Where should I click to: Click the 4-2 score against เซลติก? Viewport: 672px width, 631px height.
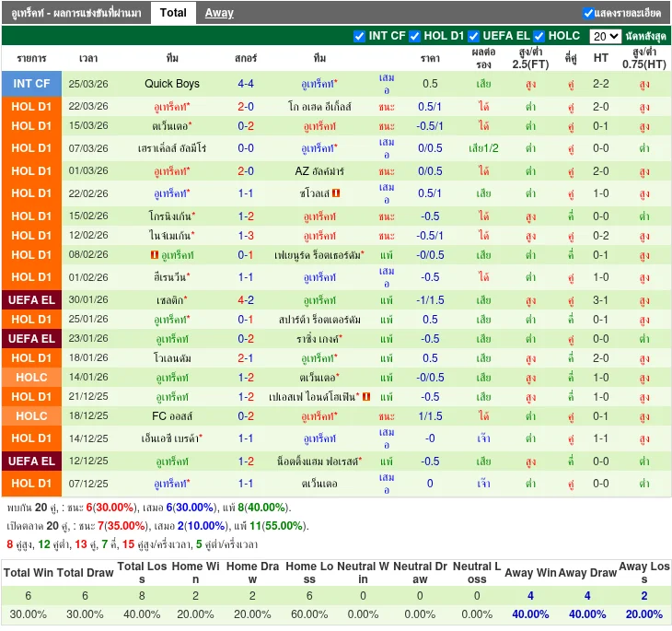pyautogui.click(x=246, y=300)
